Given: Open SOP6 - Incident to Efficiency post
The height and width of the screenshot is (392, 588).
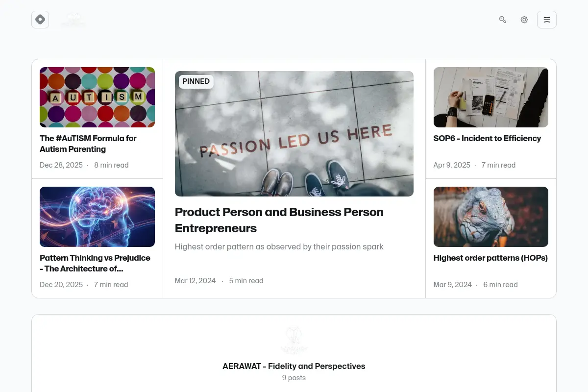Looking at the screenshot, I should pyautogui.click(x=487, y=138).
